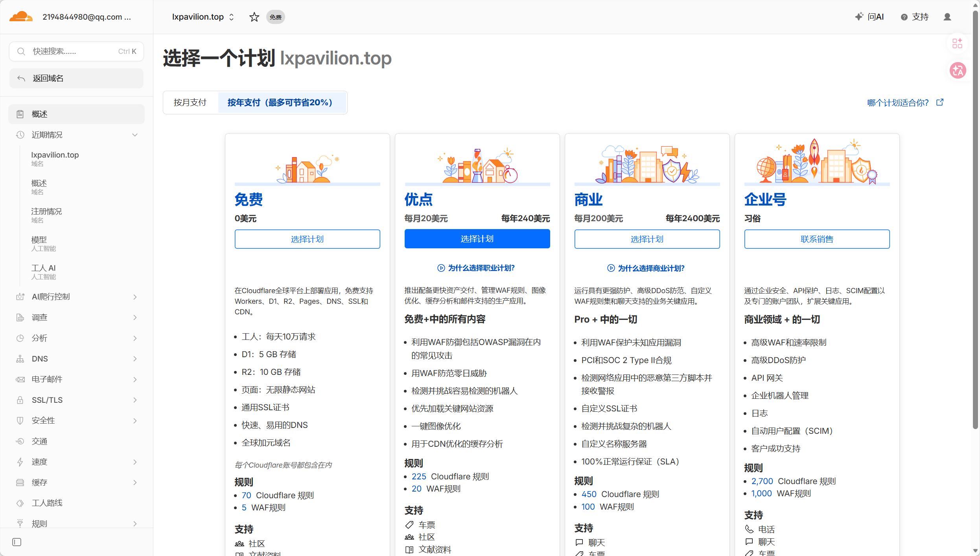The width and height of the screenshot is (980, 556).
Task: Click the apps grid sparkle icon
Action: [957, 43]
